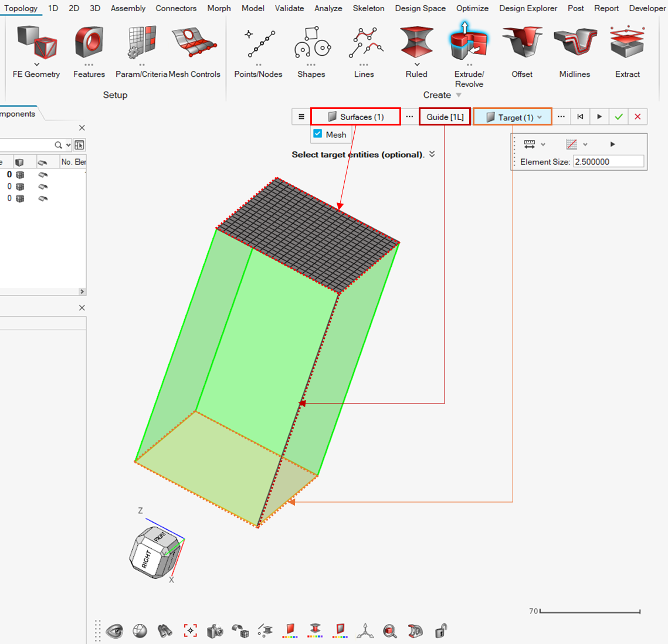This screenshot has width=668, height=644.
Task: Open Surfaces options ellipsis button
Action: [409, 117]
